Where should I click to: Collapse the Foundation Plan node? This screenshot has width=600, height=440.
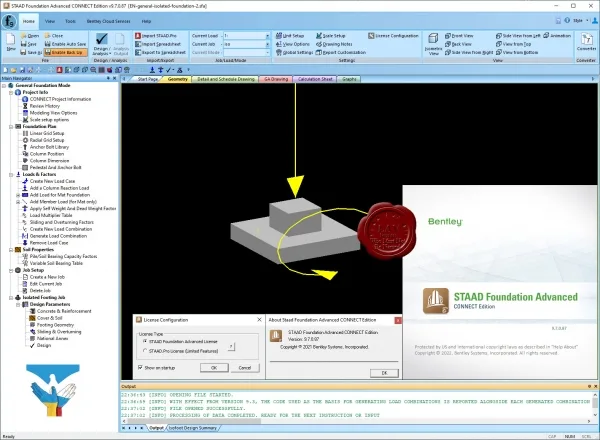tap(11, 126)
